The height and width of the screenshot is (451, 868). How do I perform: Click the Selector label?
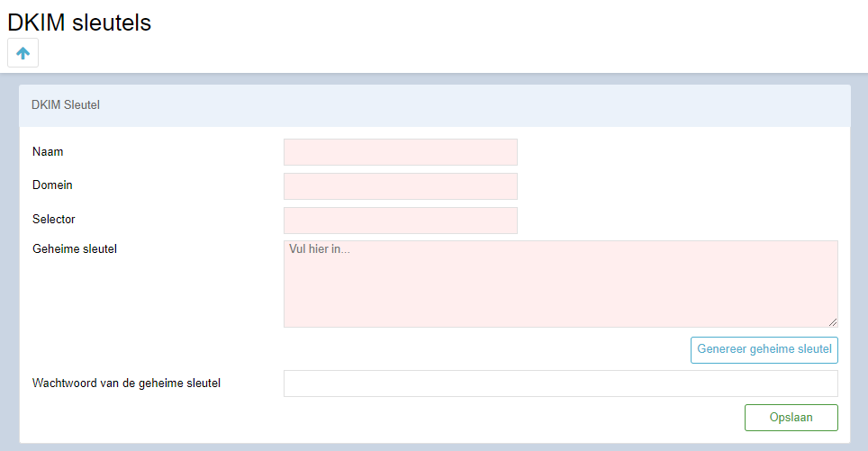(x=54, y=219)
